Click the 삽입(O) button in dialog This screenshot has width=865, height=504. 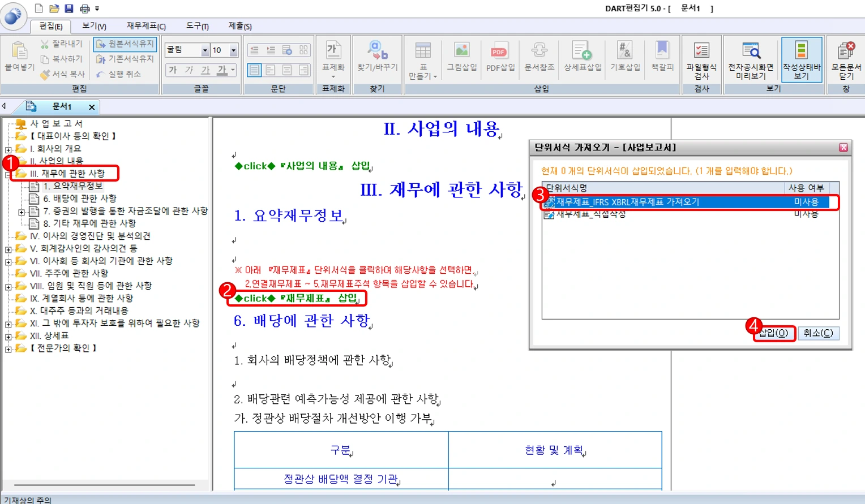point(774,333)
